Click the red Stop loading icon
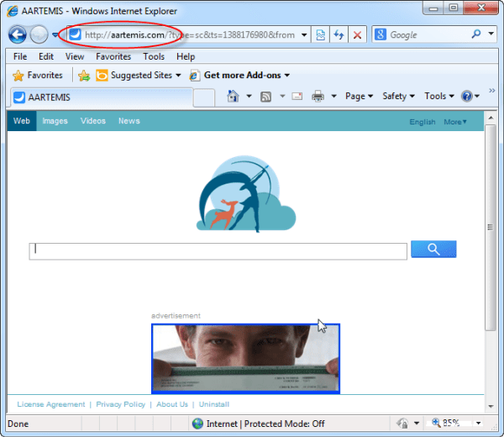 (x=357, y=34)
